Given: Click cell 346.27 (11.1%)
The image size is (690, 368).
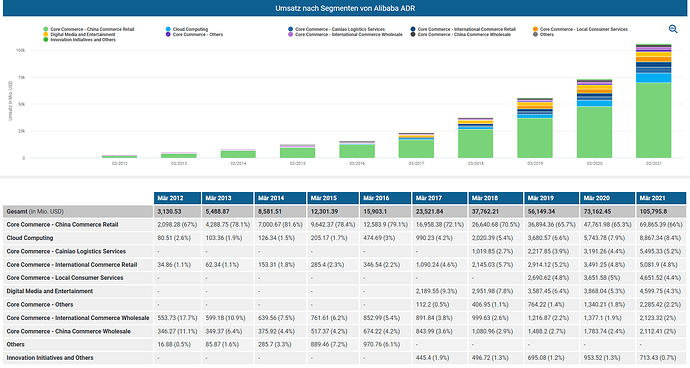Looking at the screenshot, I should coord(177,331).
